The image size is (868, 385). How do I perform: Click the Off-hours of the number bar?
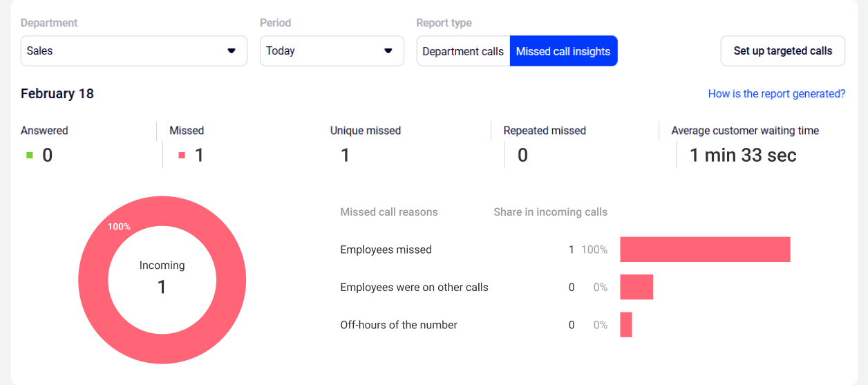(x=626, y=325)
